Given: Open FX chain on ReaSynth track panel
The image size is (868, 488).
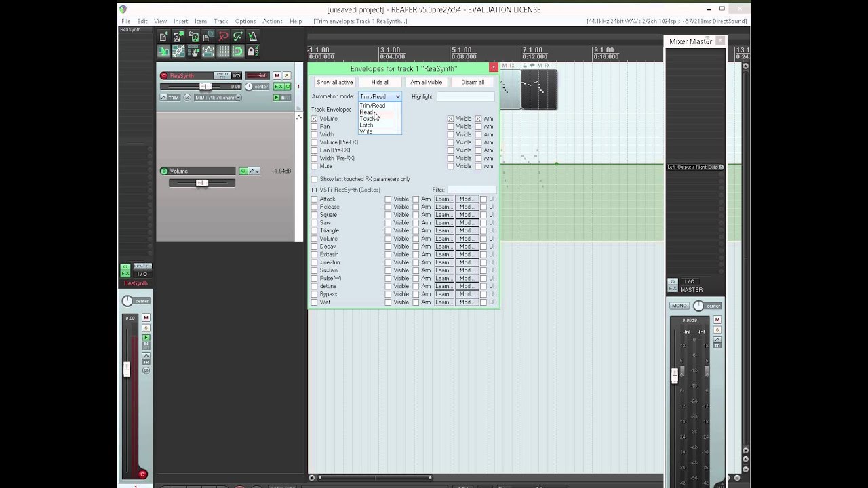Looking at the screenshot, I should 278,87.
